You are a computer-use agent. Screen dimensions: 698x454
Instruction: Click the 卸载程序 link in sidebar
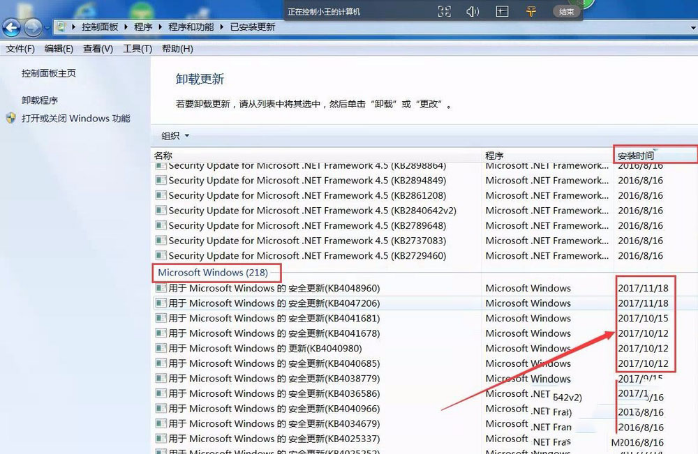tap(40, 100)
